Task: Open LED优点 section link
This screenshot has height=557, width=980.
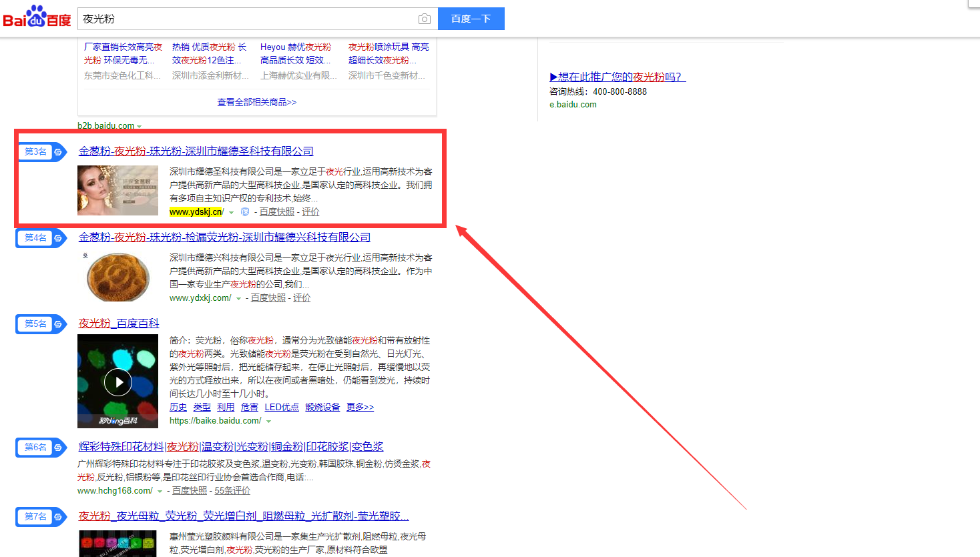Action: click(x=282, y=407)
